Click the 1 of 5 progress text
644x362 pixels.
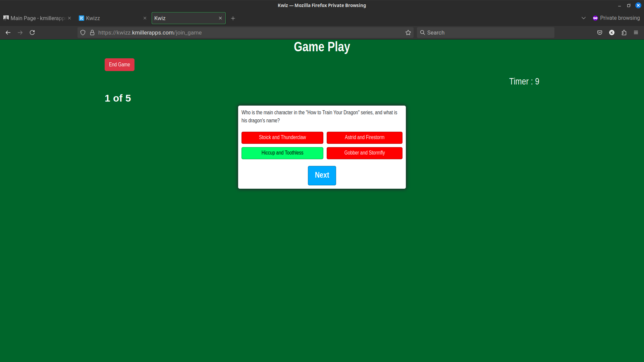118,98
